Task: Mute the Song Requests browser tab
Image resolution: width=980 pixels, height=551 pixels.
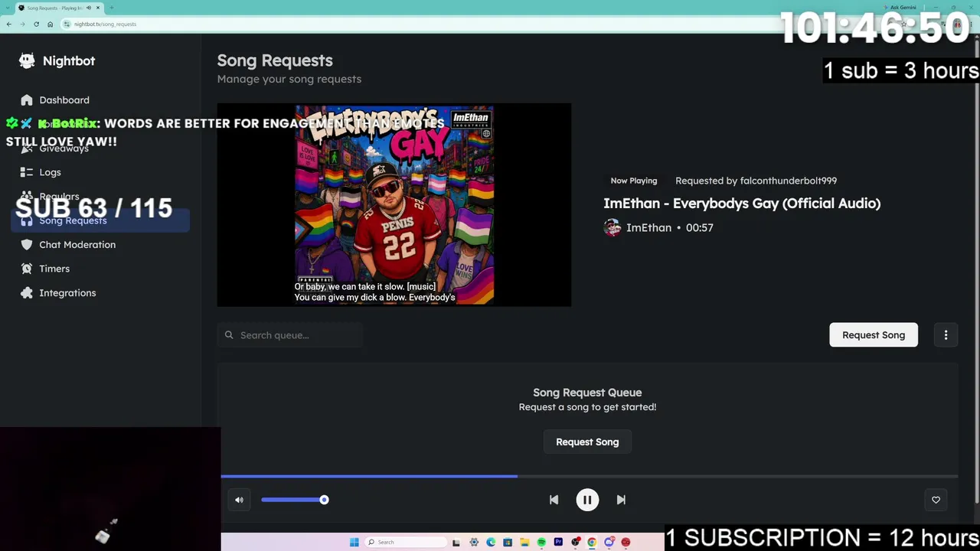Action: [x=89, y=8]
